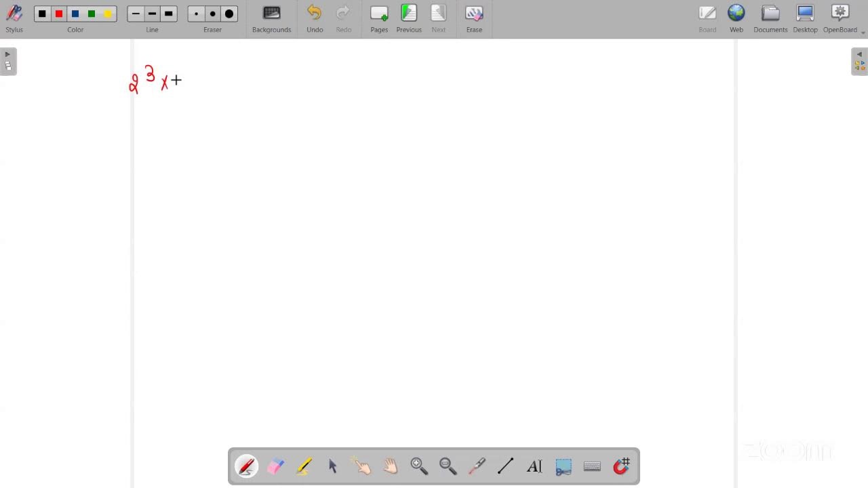Expand the left page thumbnails panel
This screenshot has height=488, width=868.
[8, 62]
